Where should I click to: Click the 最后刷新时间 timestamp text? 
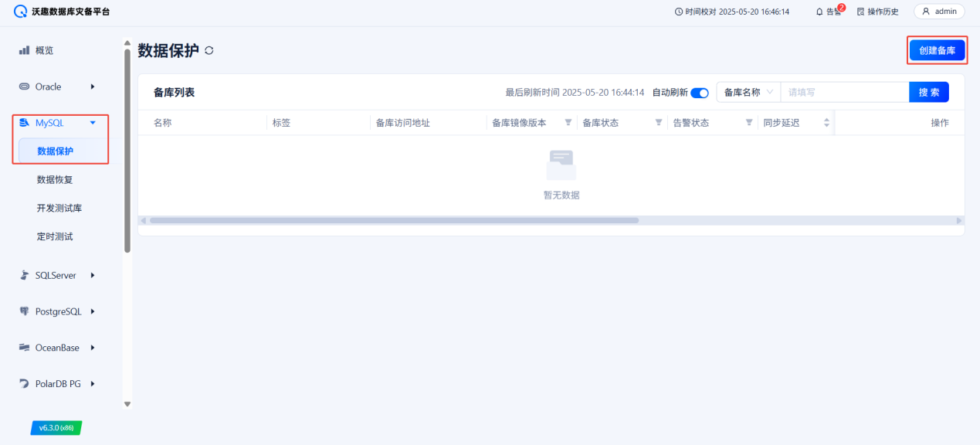pyautogui.click(x=575, y=93)
